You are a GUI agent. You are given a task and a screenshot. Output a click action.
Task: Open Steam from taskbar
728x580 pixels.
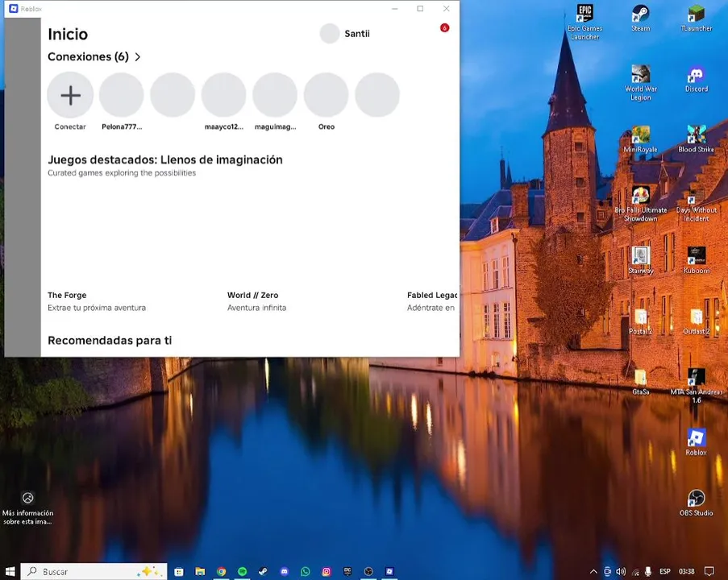(264, 571)
